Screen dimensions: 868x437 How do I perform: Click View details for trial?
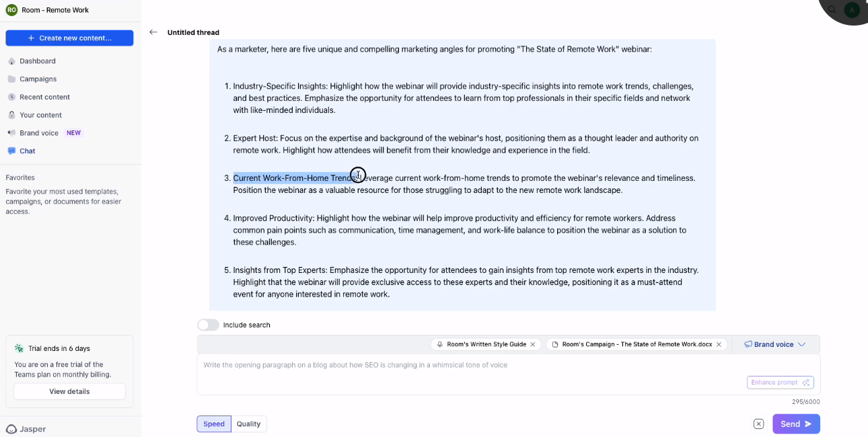pyautogui.click(x=69, y=391)
